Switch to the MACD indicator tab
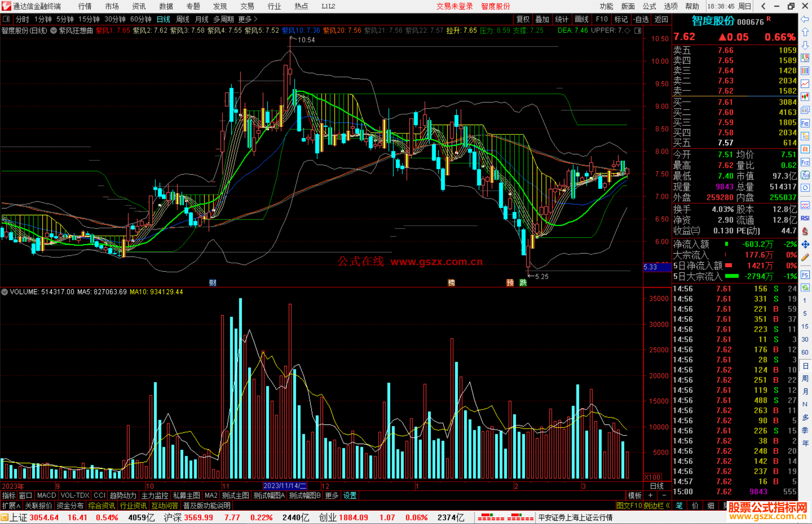 pyautogui.click(x=46, y=495)
